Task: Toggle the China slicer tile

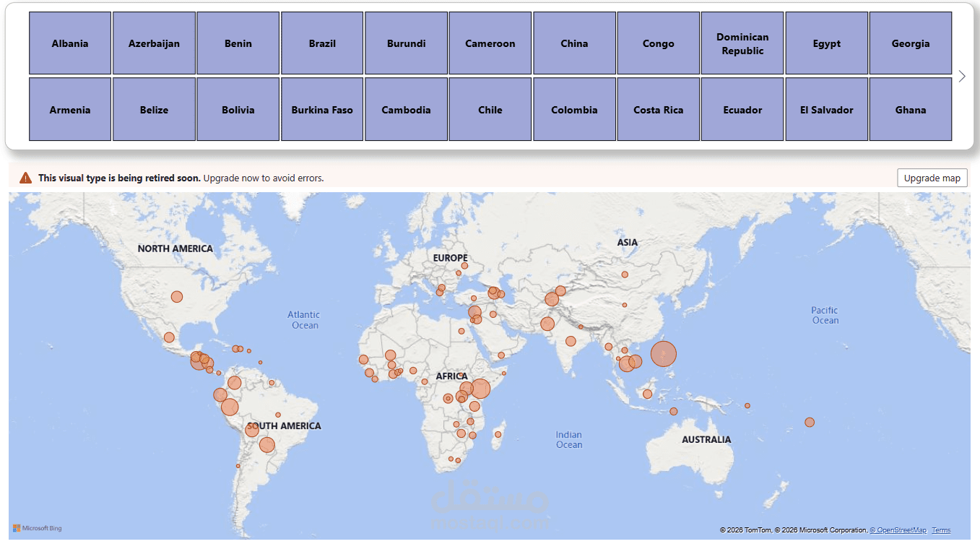Action: [x=574, y=43]
